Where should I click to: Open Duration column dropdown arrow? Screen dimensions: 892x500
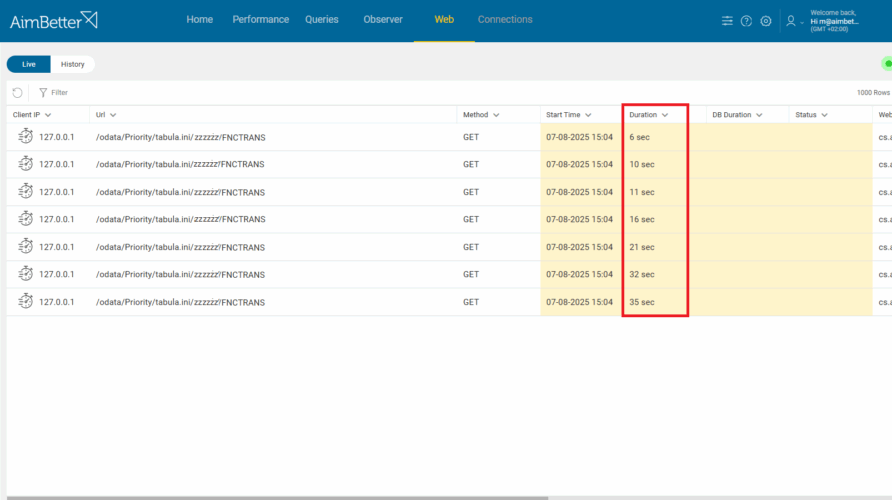click(x=665, y=115)
